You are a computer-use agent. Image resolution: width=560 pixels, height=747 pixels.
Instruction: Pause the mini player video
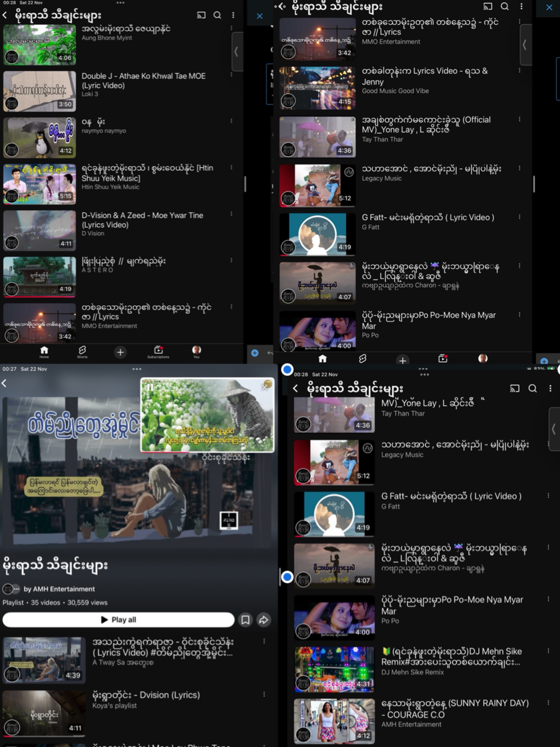pyautogui.click(x=150, y=387)
